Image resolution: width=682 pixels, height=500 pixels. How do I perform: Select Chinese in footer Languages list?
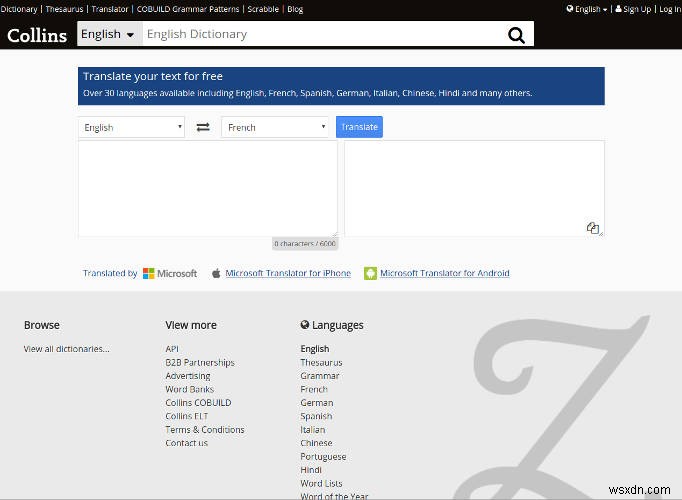click(x=316, y=443)
